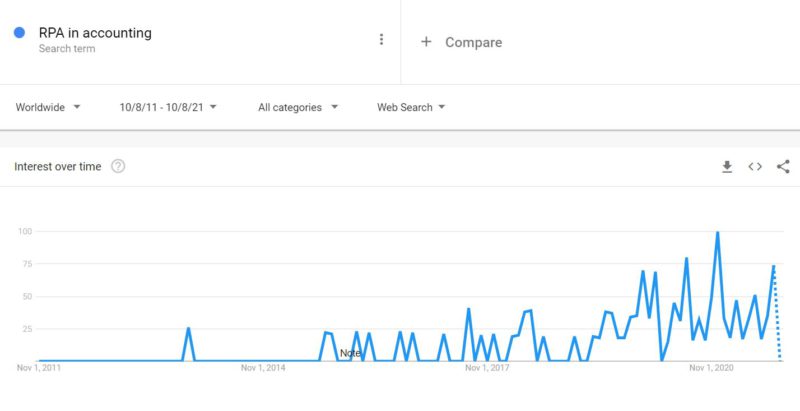Click the Nov 1, 2020 axis label

coord(712,368)
